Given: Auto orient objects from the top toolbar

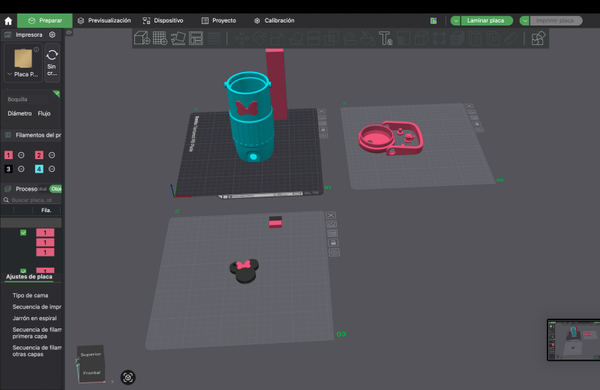Looking at the screenshot, I should [x=178, y=38].
